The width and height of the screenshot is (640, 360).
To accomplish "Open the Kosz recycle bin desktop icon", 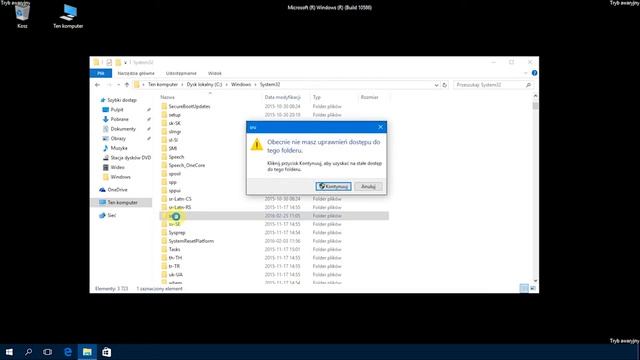I will [x=22, y=16].
